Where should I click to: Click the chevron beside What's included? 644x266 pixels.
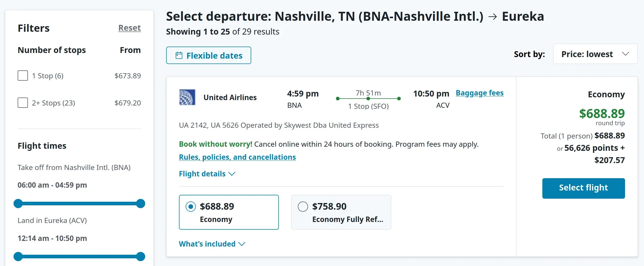point(242,244)
